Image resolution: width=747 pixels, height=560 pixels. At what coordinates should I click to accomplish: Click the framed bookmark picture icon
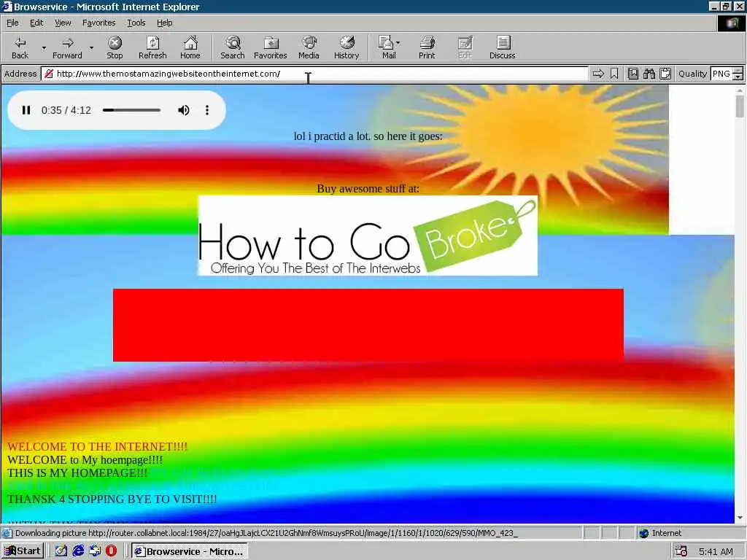coord(633,74)
